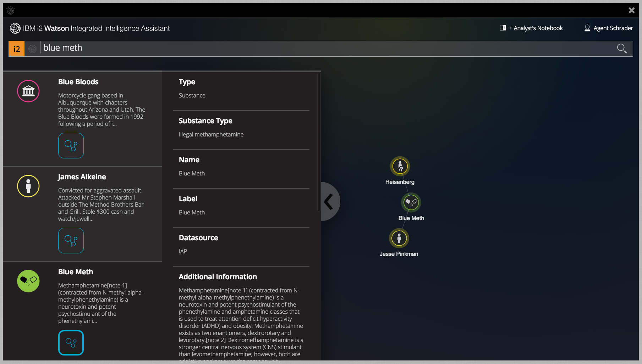Click the Illegal methamphetamine value
The width and height of the screenshot is (642, 364).
[x=211, y=134]
